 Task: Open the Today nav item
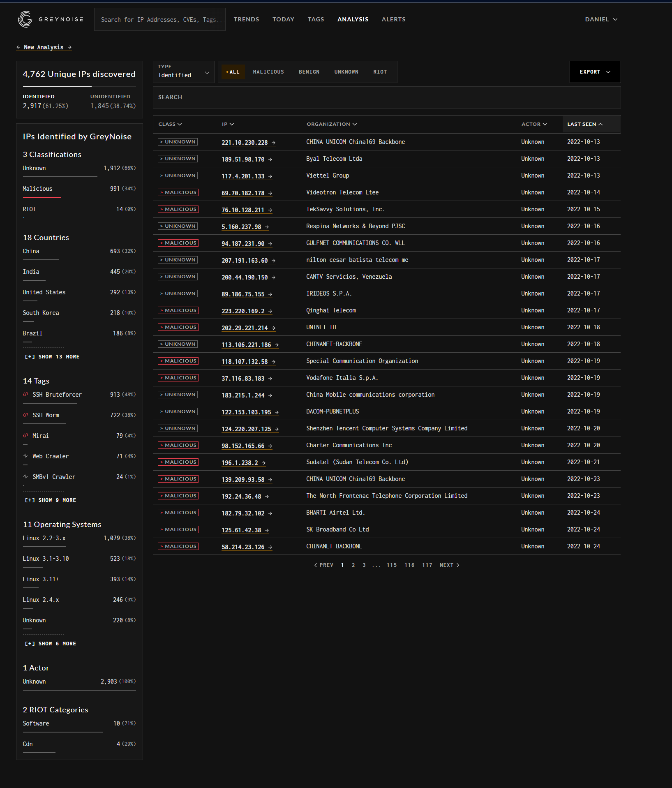click(x=283, y=19)
